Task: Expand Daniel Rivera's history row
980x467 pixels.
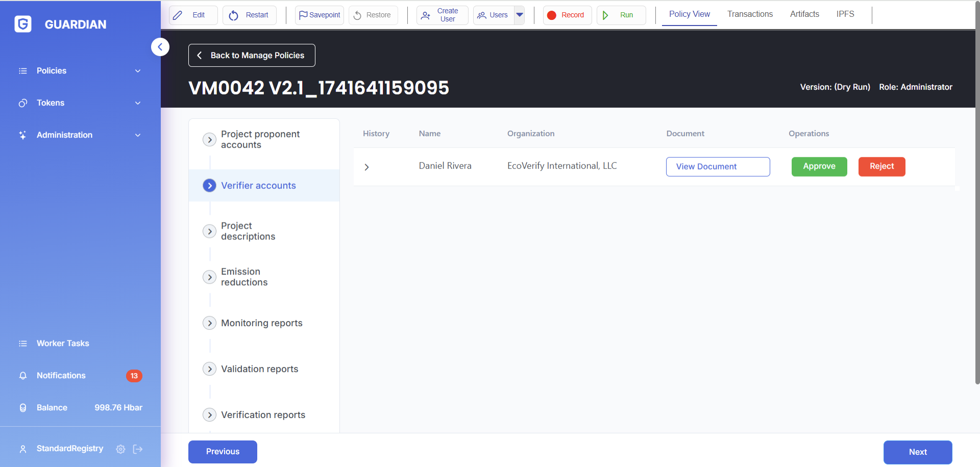Action: 366,167
